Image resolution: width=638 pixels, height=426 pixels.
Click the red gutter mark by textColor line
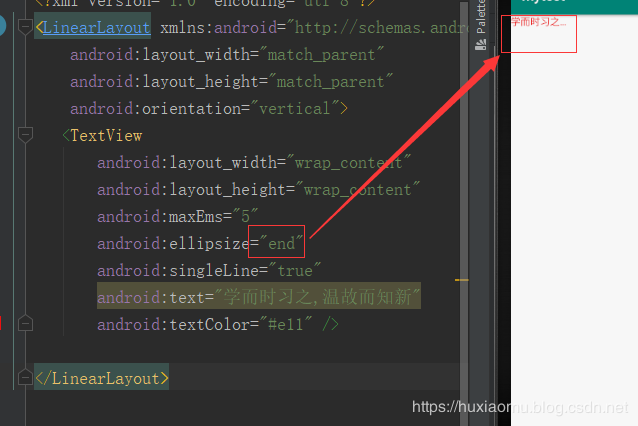tap(1, 323)
